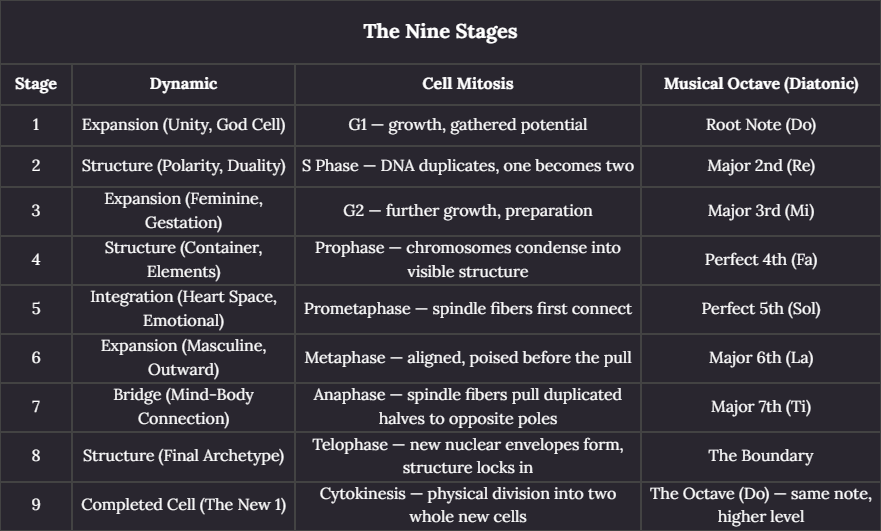Select the 'Root Note (Do)' cell
The image size is (881, 531).
[x=761, y=125]
